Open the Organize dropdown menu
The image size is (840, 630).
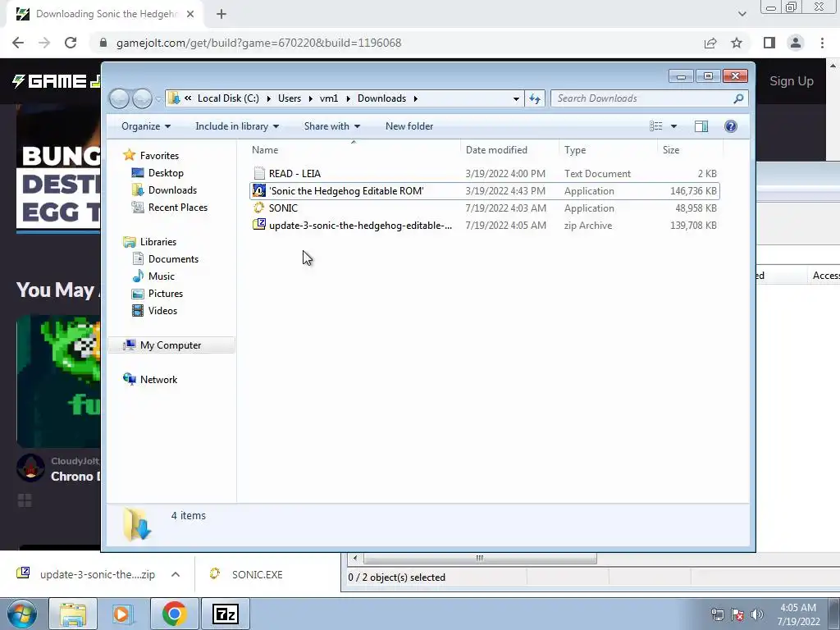click(146, 126)
